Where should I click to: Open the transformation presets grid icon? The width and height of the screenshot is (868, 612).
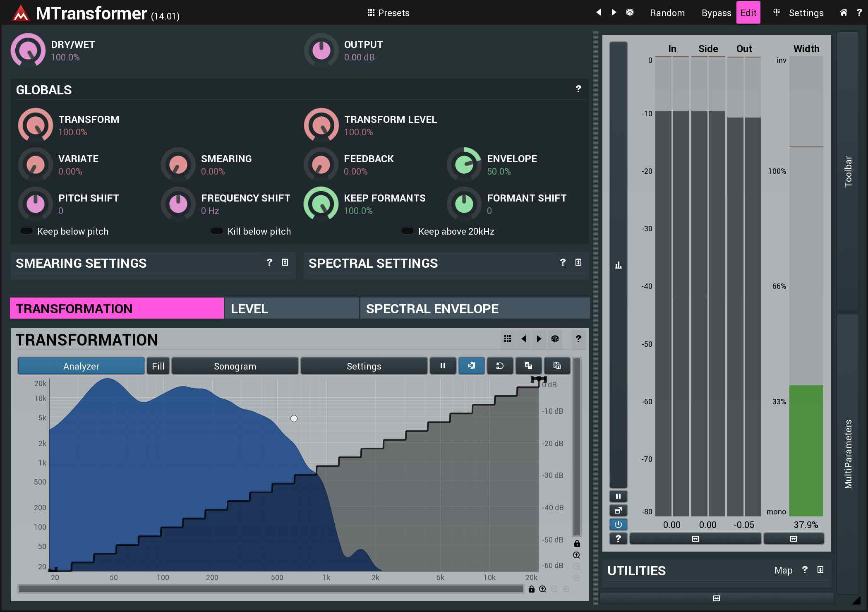(508, 339)
